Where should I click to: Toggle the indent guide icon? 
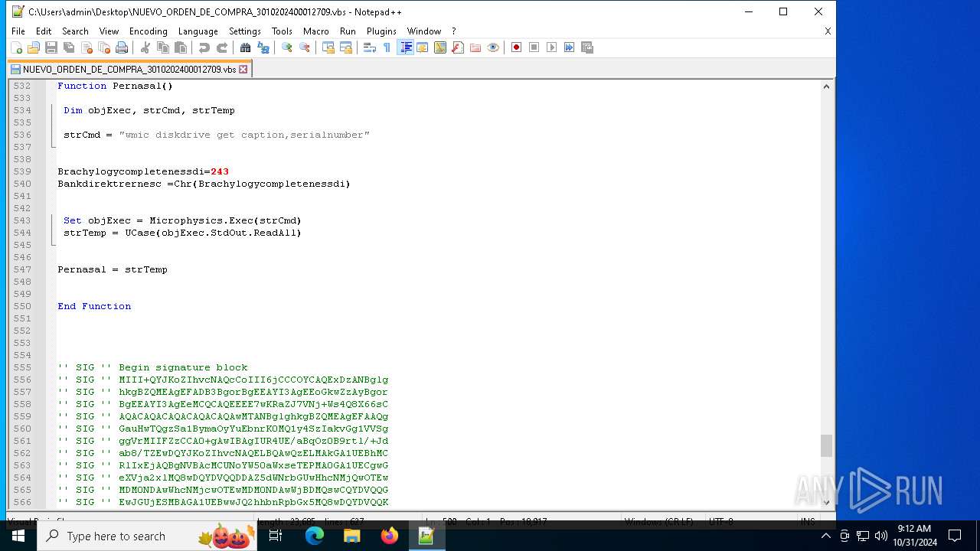[406, 47]
